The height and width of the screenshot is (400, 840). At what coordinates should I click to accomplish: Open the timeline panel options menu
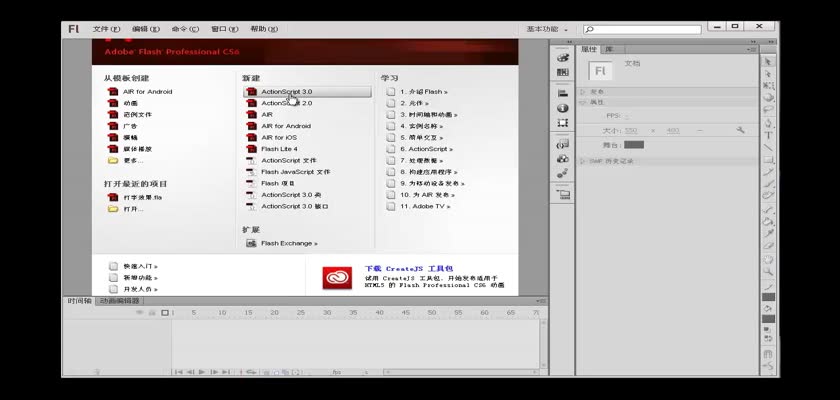[x=541, y=301]
